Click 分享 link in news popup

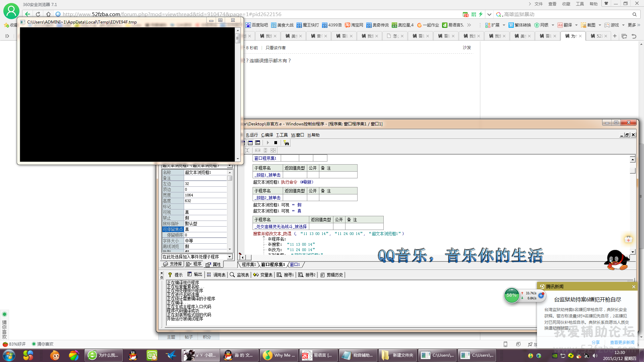point(596,343)
